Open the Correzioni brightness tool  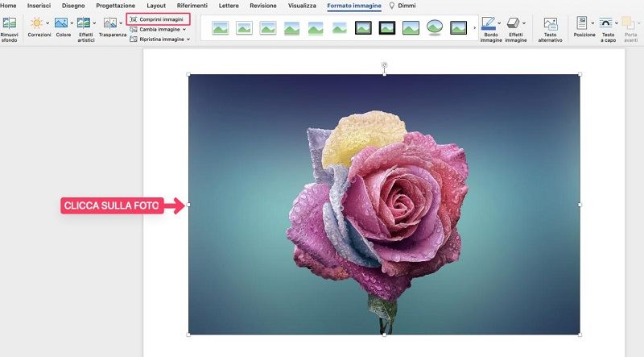tap(36, 23)
